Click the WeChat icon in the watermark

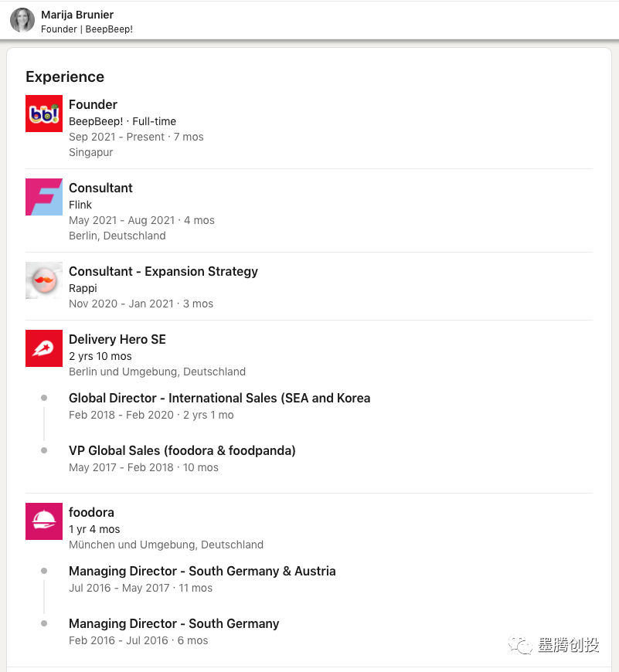point(519,645)
